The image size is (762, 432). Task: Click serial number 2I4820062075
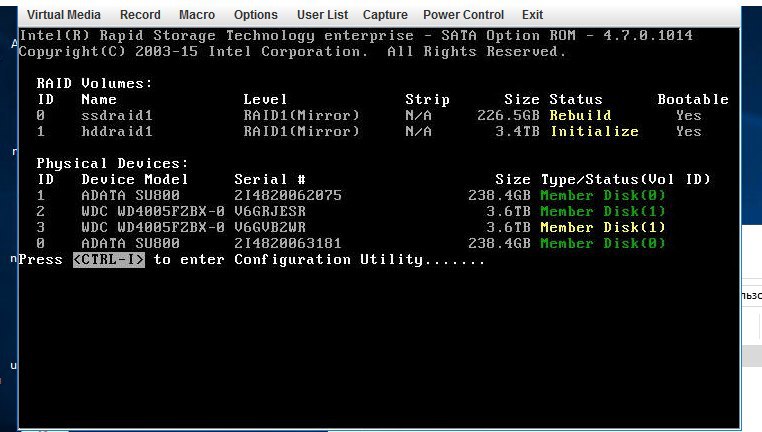[x=288, y=195]
